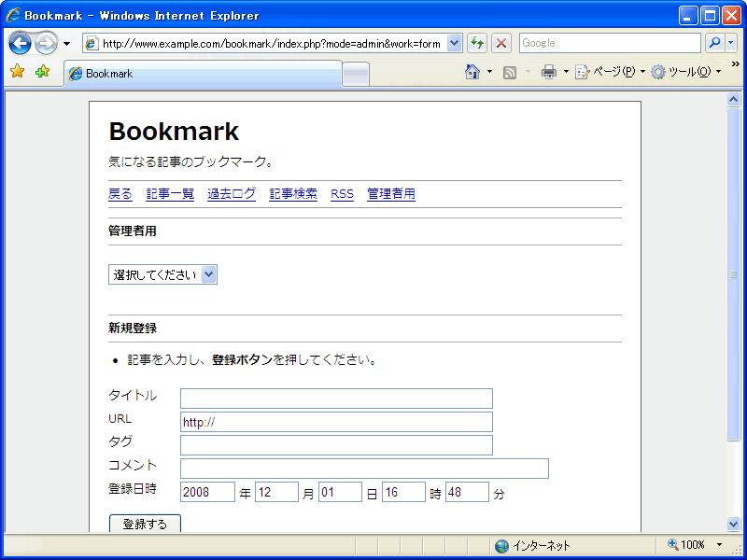This screenshot has width=747, height=560.
Task: Open the 記事一覧 link
Action: 170,194
